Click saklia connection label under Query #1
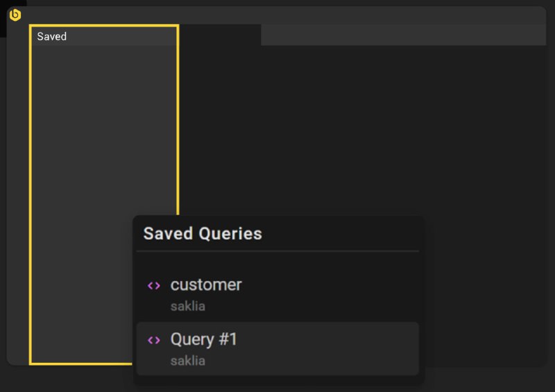This screenshot has width=555, height=392. pos(187,361)
